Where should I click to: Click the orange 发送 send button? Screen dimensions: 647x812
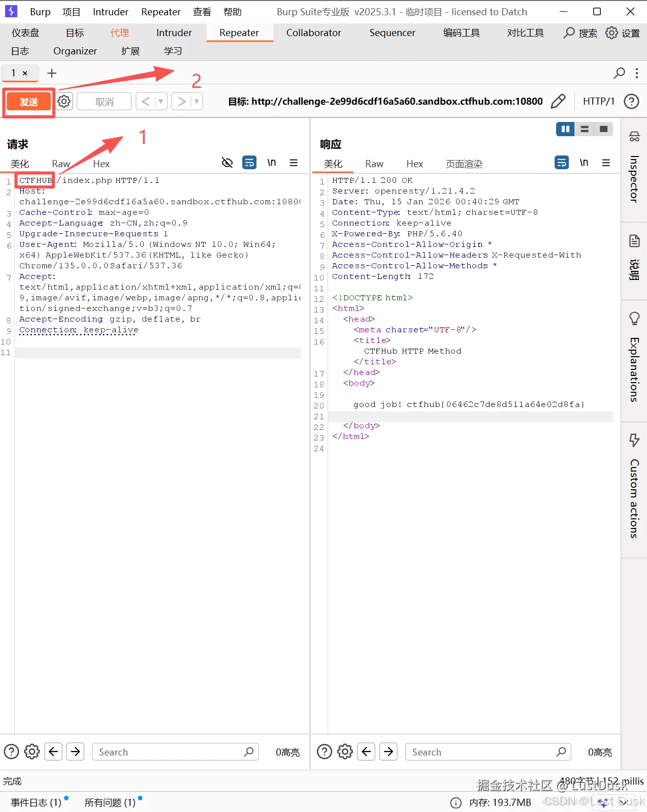coord(29,102)
